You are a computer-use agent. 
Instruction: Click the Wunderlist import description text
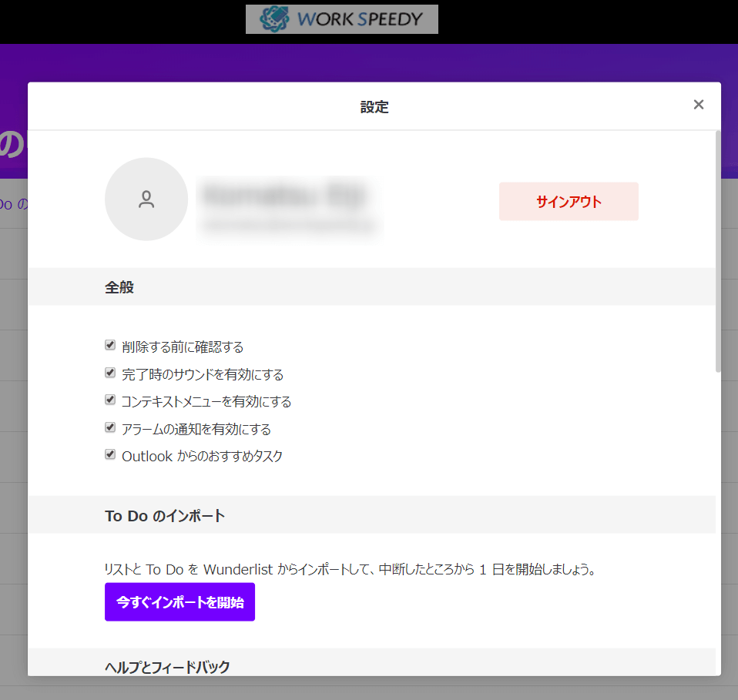pos(351,570)
